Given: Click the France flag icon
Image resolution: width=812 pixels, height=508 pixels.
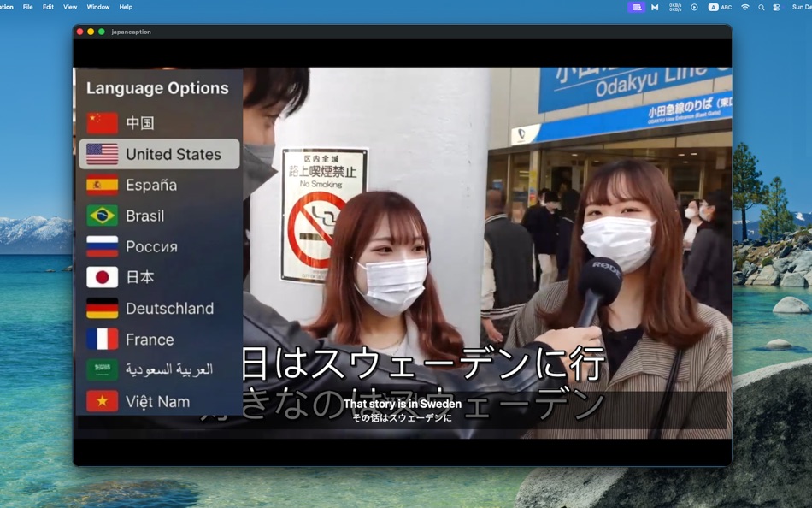Looking at the screenshot, I should point(102,339).
